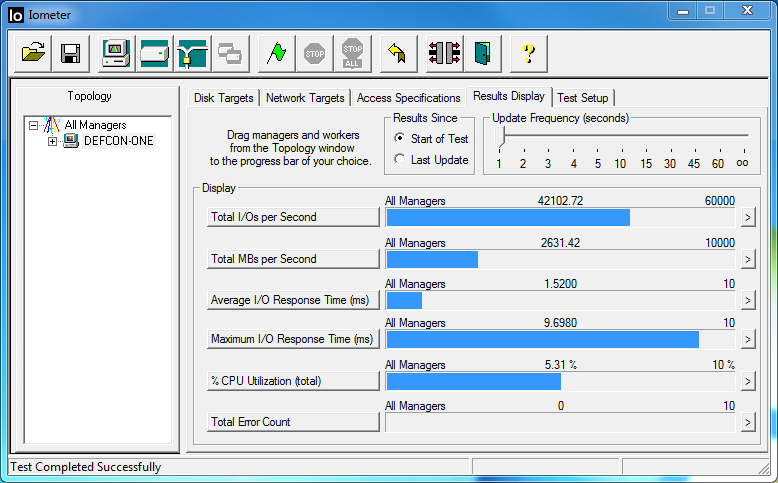The height and width of the screenshot is (483, 778).
Task: Click the Start New Manager computer icon
Action: 117,54
